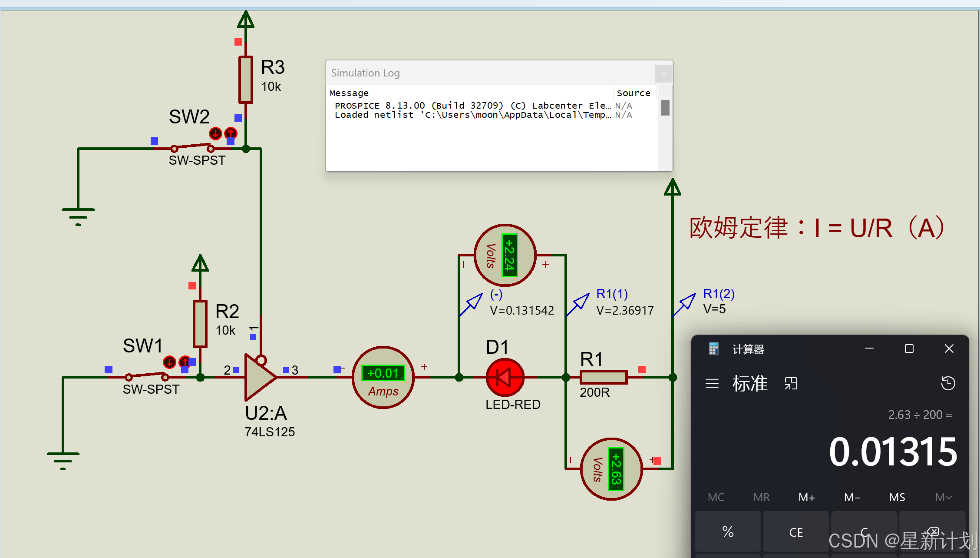Open calculator hamburger navigation menu

[712, 383]
